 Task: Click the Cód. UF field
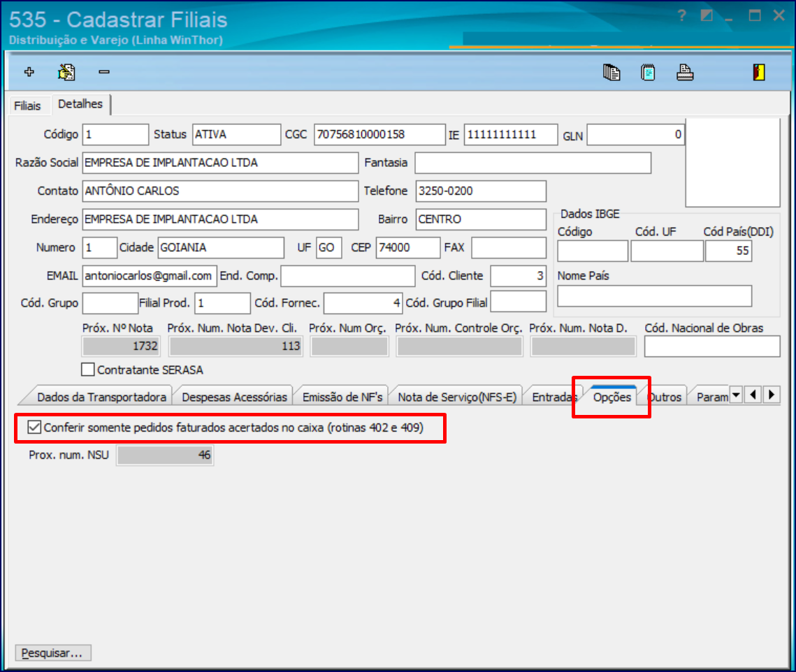[x=667, y=251]
